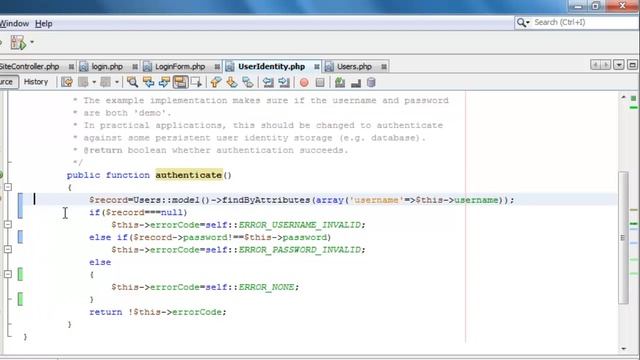Open Back history dropdown arrow
640x360 pixels.
[94, 82]
